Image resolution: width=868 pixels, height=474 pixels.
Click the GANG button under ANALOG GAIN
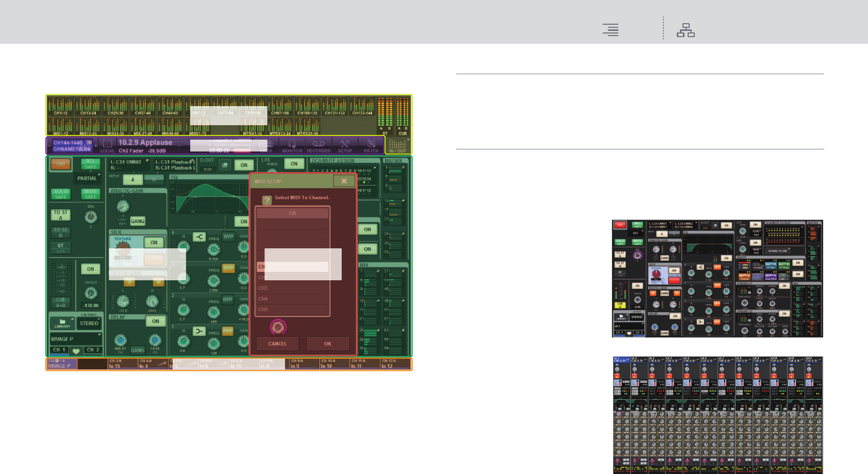[138, 221]
